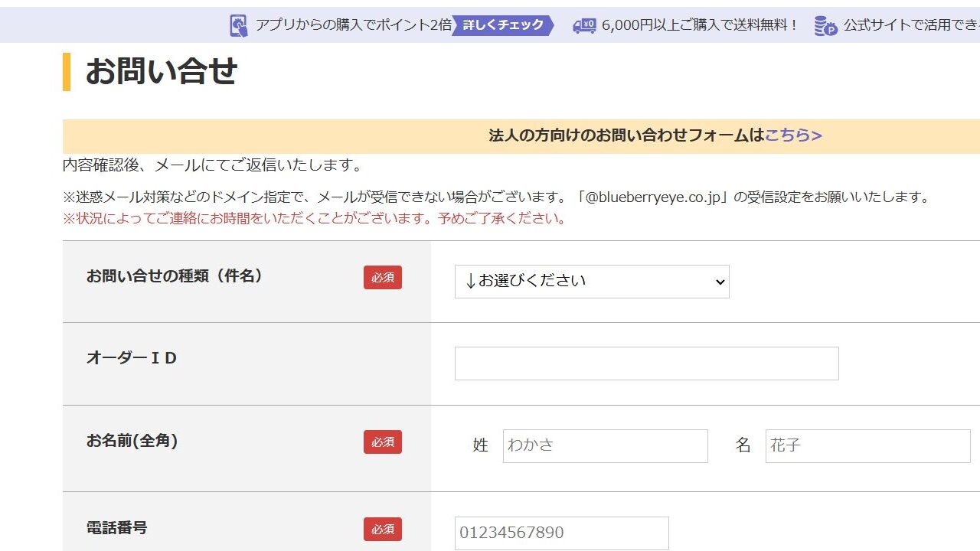Click the 内容確認後、メールにてご返信 text
This screenshot has width=980, height=551.
(x=213, y=165)
